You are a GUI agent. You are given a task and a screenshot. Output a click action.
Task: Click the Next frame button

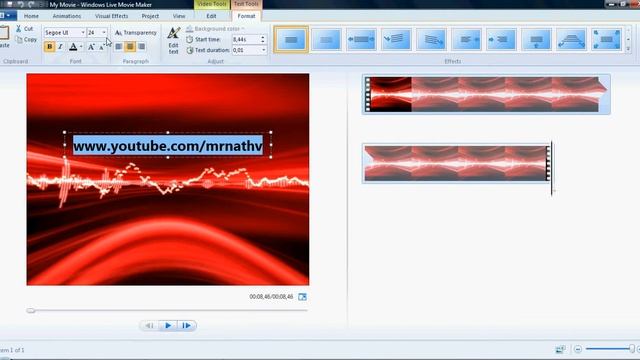click(187, 325)
